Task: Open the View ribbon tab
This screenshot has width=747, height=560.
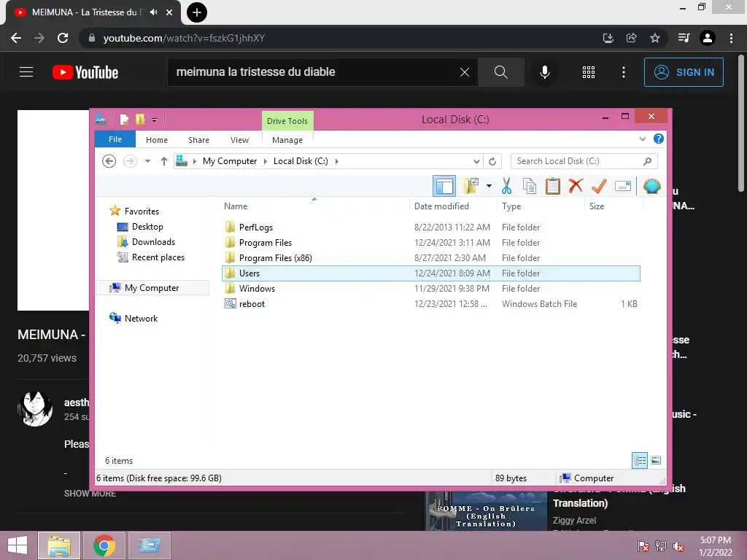Action: (239, 140)
